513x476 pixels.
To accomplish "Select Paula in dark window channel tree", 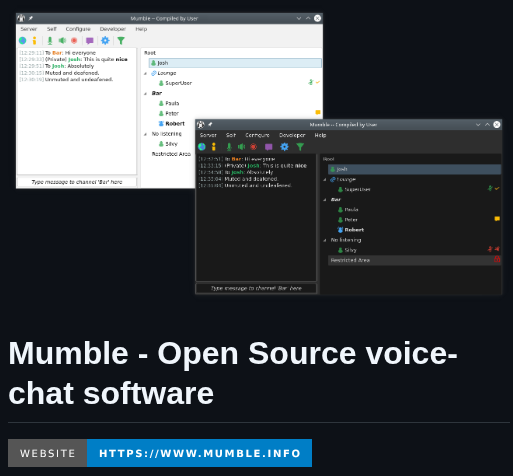I will point(348,210).
